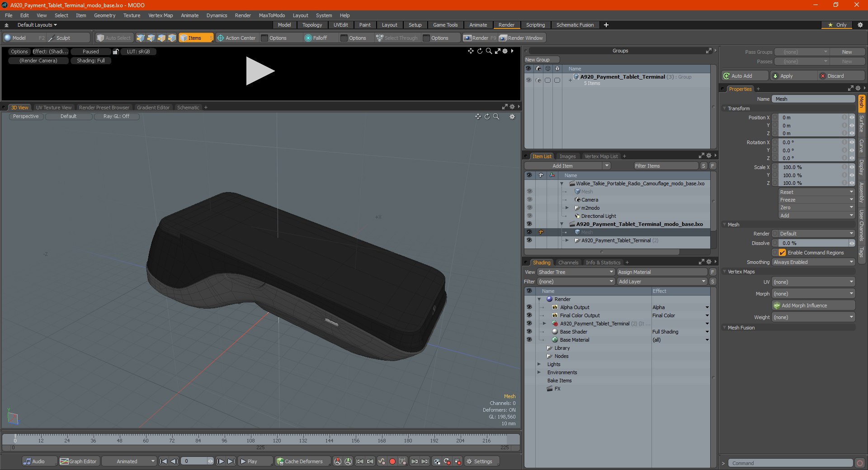Click Auto Add in pass groups
Screen dimensions: 868x470
pos(745,76)
